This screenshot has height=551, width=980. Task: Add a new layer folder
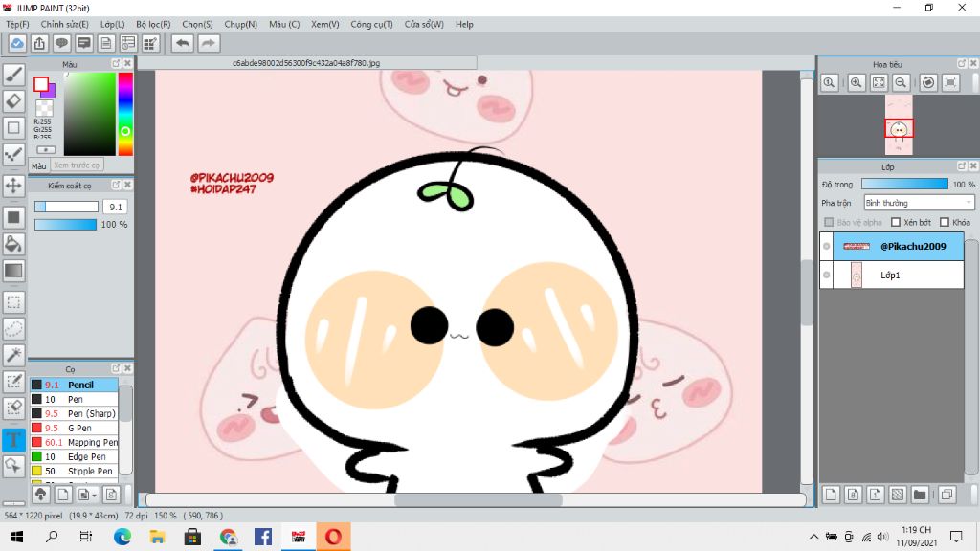click(x=920, y=495)
